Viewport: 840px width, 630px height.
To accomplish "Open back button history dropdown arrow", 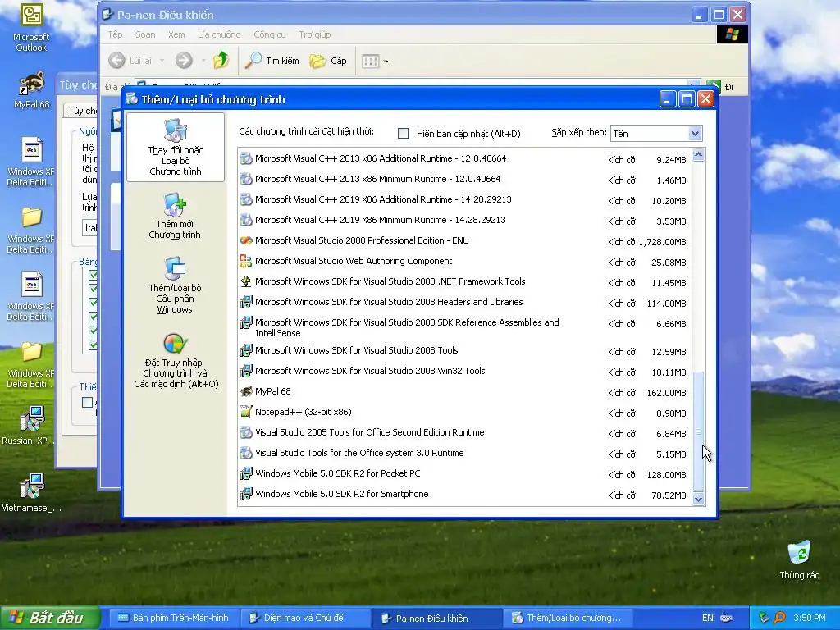I will tap(162, 61).
